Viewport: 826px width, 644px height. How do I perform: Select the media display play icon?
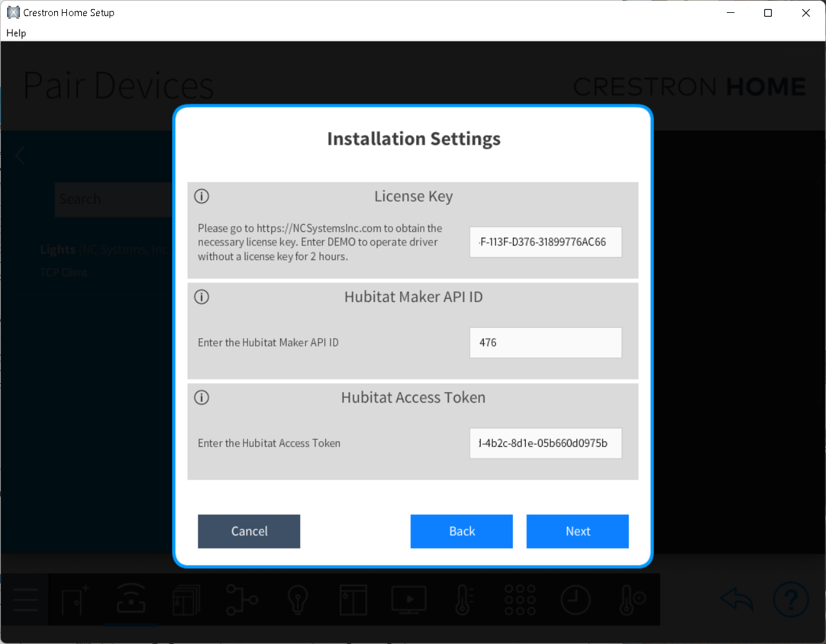[x=408, y=600]
